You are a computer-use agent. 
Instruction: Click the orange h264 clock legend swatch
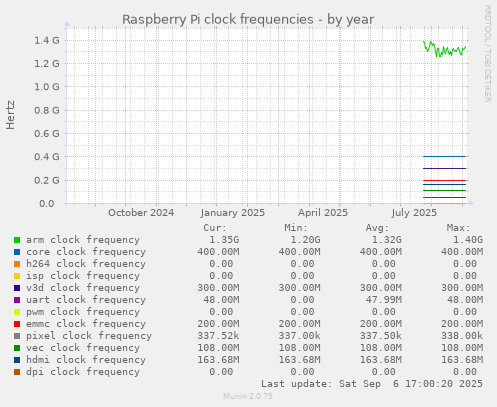point(17,264)
